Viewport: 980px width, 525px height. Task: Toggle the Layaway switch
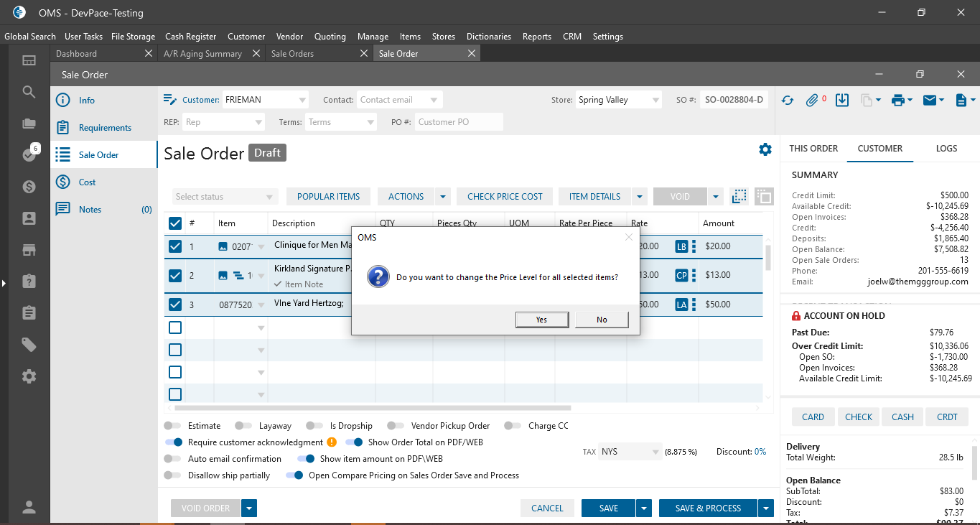click(x=243, y=426)
